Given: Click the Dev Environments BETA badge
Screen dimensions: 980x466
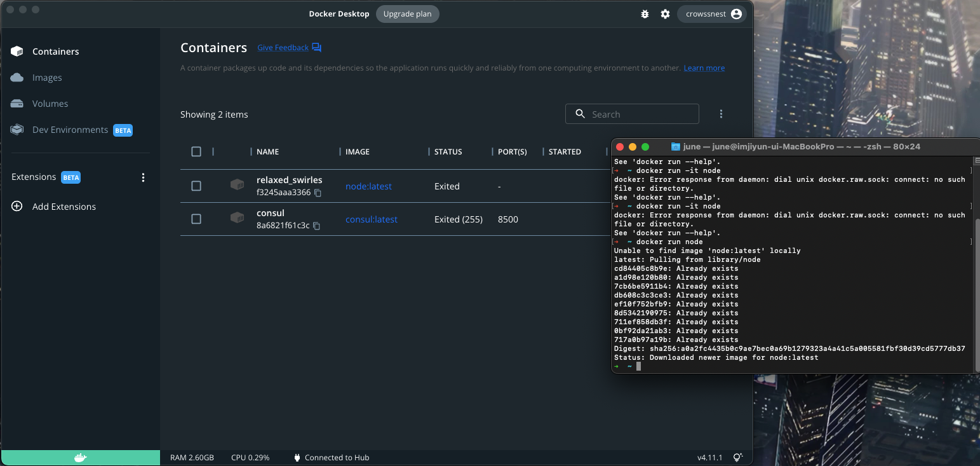Looking at the screenshot, I should click(x=123, y=130).
